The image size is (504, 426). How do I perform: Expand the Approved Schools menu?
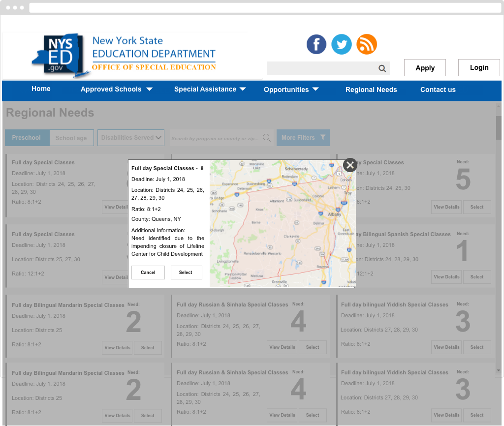pos(117,90)
